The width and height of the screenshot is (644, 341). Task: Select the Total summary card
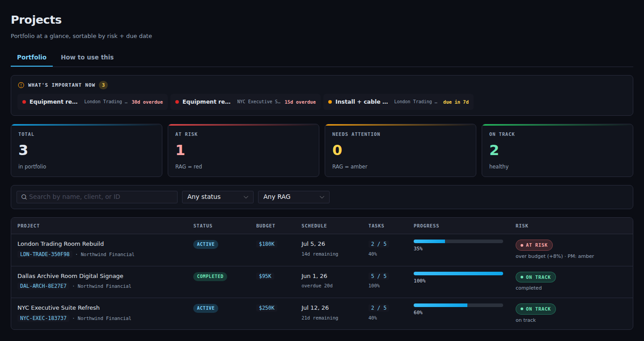tap(87, 151)
